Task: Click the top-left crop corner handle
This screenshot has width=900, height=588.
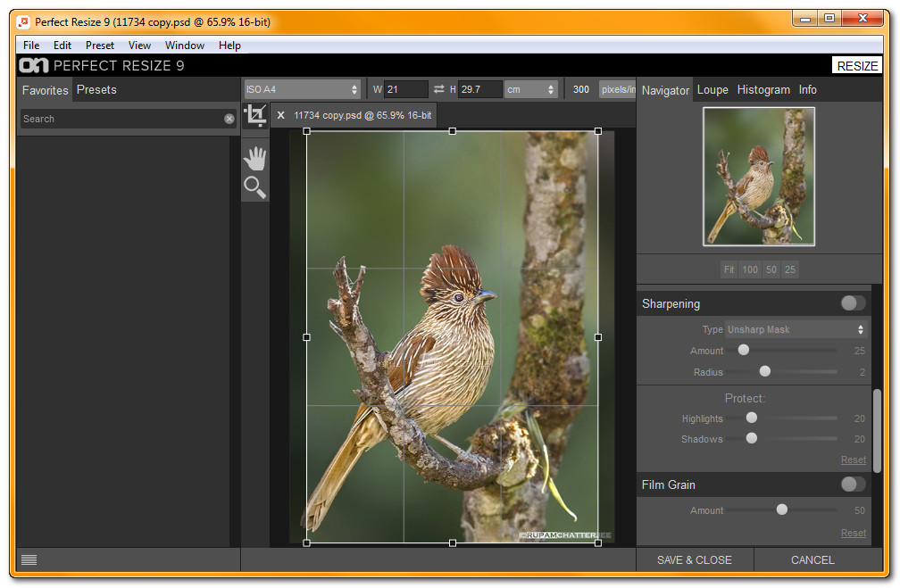Action: 306,131
